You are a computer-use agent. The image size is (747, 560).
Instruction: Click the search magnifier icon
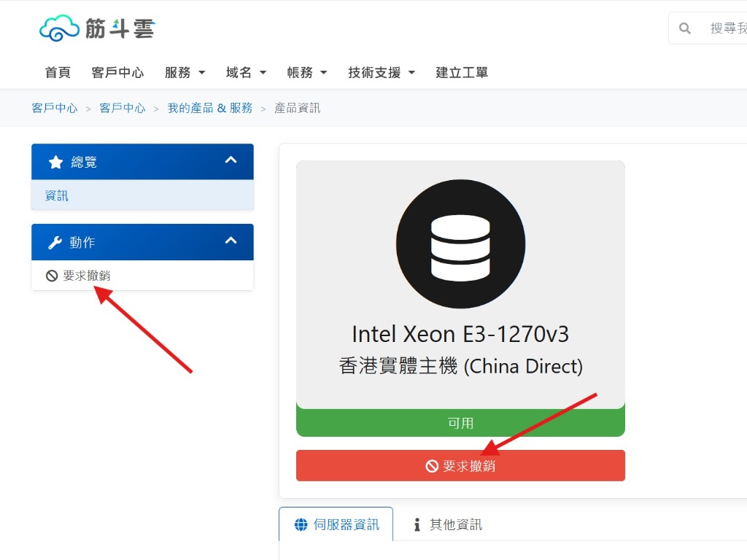(x=685, y=28)
